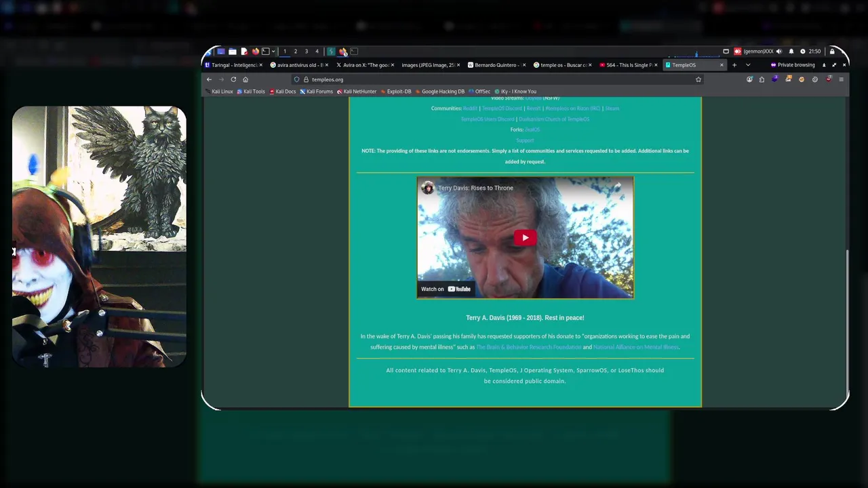The image size is (868, 488).
Task: Open the Google Hacking DB bookmark
Action: (440, 91)
